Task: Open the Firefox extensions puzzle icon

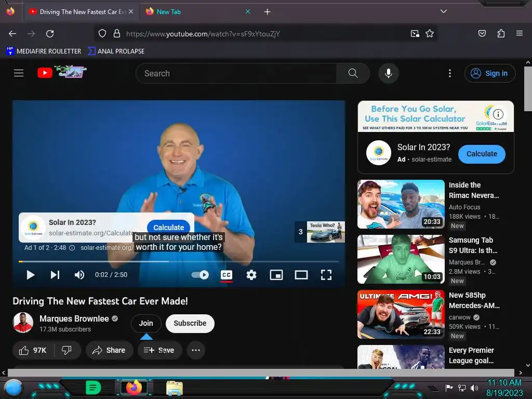Action: pos(501,33)
